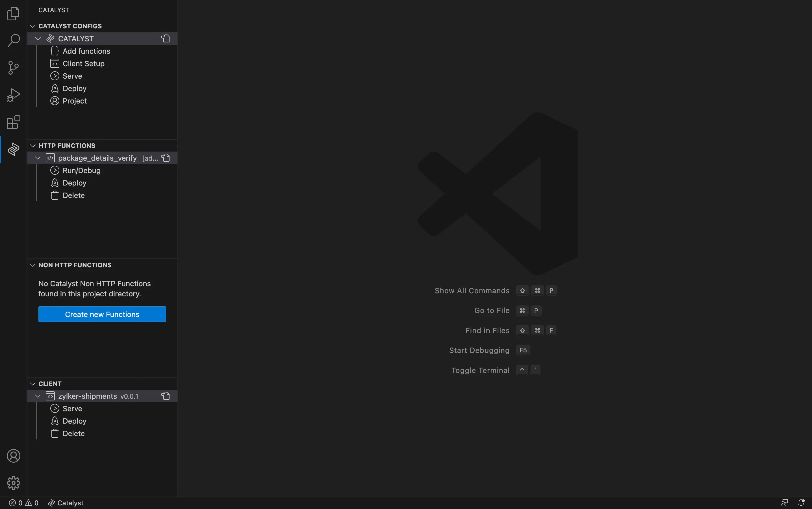Open the Run and Debug view icon
The height and width of the screenshot is (509, 812).
pos(14,95)
